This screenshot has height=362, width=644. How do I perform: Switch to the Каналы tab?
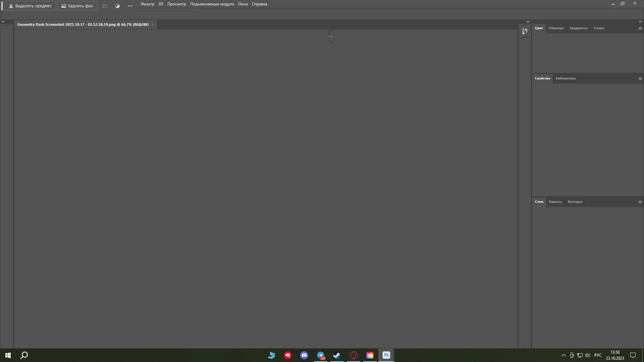[555, 202]
